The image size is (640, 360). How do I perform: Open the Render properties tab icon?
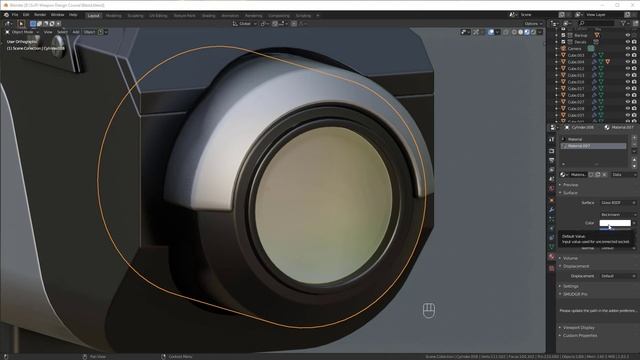point(551,151)
